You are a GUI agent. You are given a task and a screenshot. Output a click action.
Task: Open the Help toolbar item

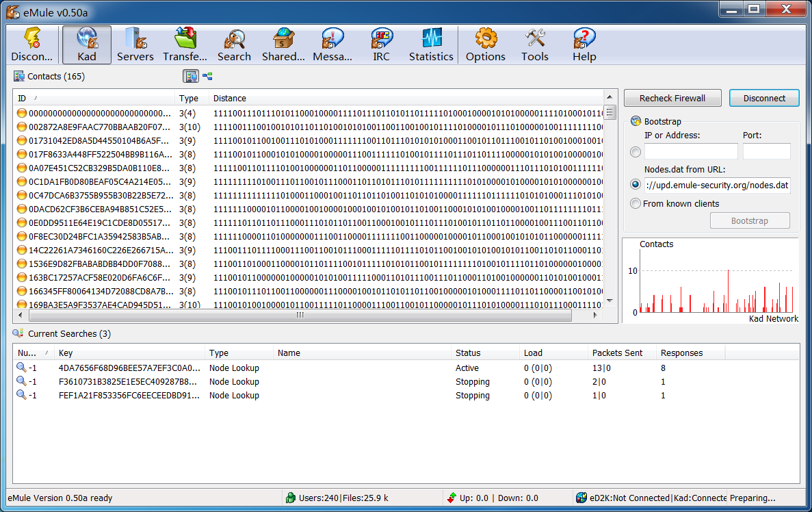(584, 45)
